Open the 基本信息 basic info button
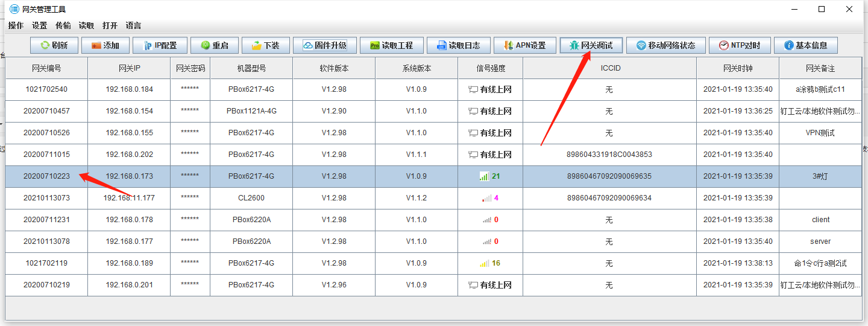The image size is (868, 326). pyautogui.click(x=805, y=45)
